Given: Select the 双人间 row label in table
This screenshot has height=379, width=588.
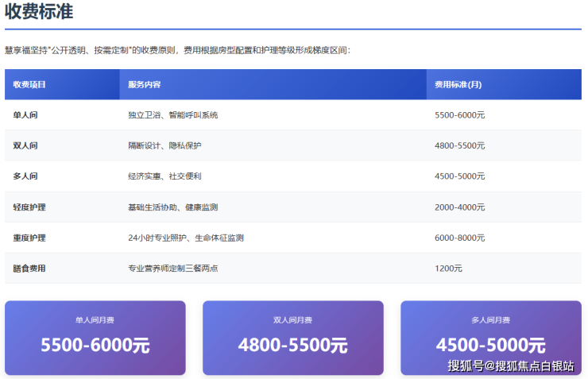Looking at the screenshot, I should tap(25, 145).
